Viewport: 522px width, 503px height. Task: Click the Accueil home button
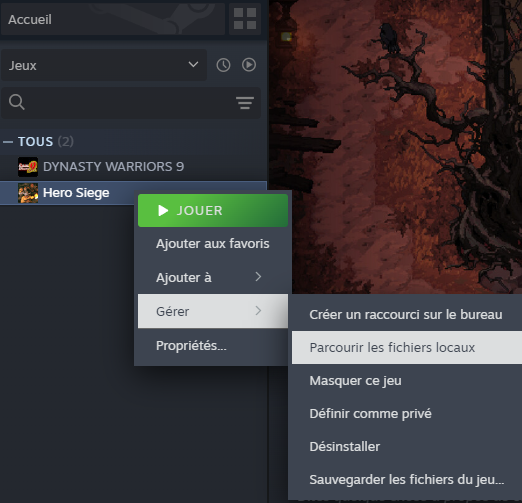113,19
